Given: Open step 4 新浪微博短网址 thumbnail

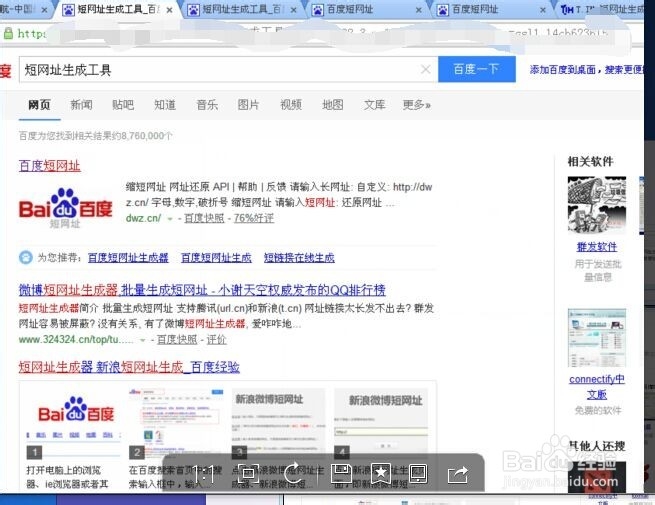Looking at the screenshot, I should (x=381, y=423).
